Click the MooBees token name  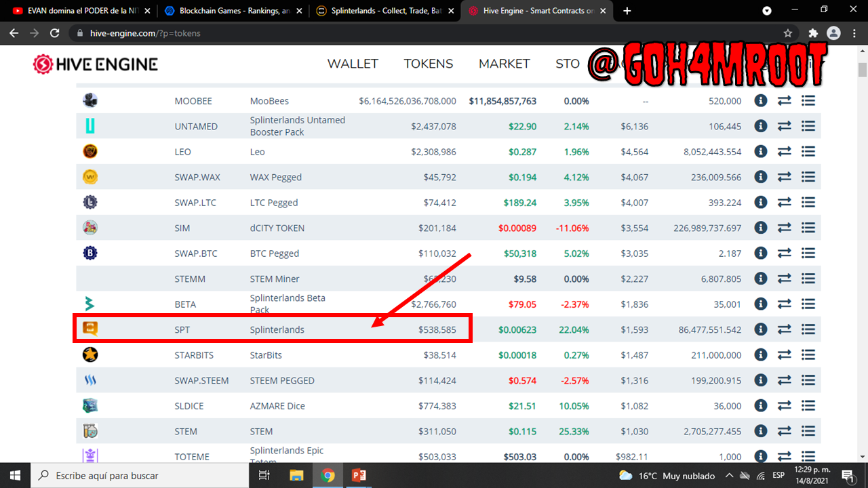point(269,101)
